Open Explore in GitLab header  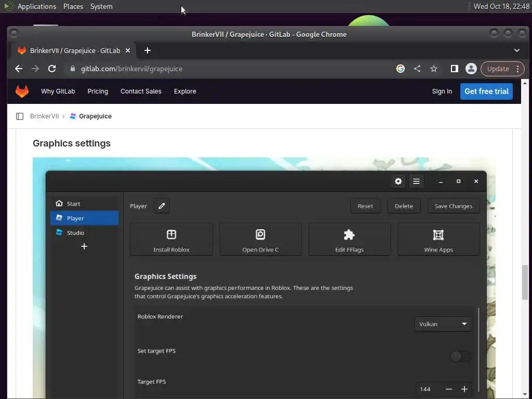coord(185,91)
